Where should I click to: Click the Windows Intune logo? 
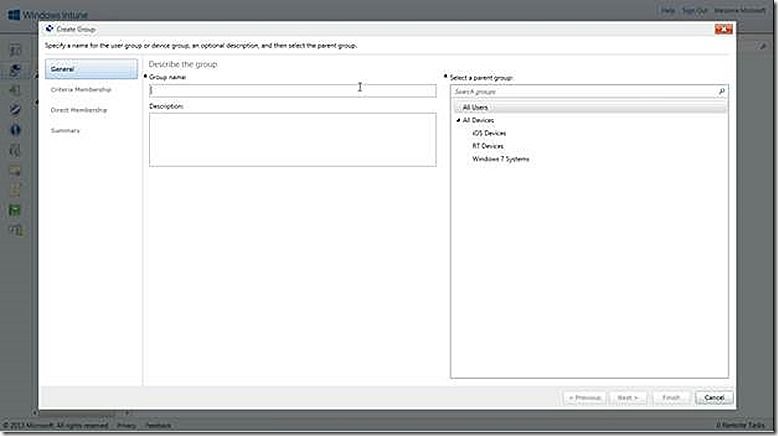click(x=48, y=15)
